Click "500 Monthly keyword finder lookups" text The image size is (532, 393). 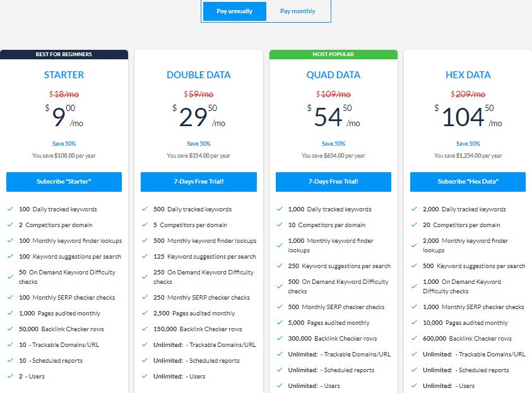[205, 241]
